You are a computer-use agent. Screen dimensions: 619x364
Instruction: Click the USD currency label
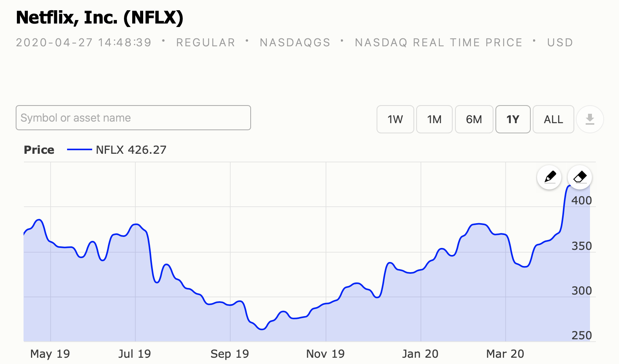coord(560,42)
